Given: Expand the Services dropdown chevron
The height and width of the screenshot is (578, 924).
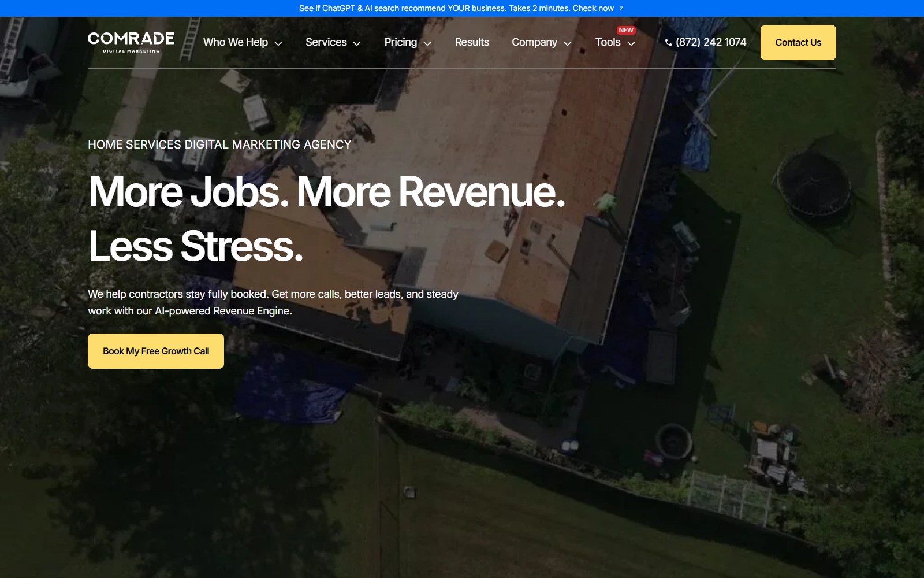Looking at the screenshot, I should point(357,43).
